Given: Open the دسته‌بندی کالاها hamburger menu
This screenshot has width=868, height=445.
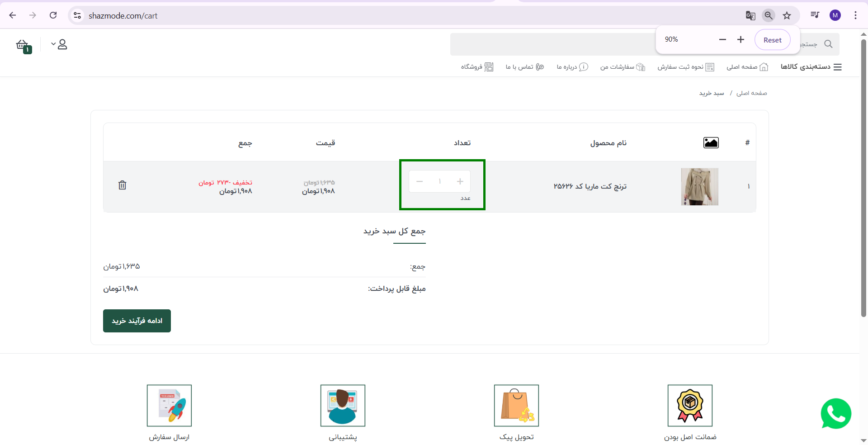Looking at the screenshot, I should point(839,66).
